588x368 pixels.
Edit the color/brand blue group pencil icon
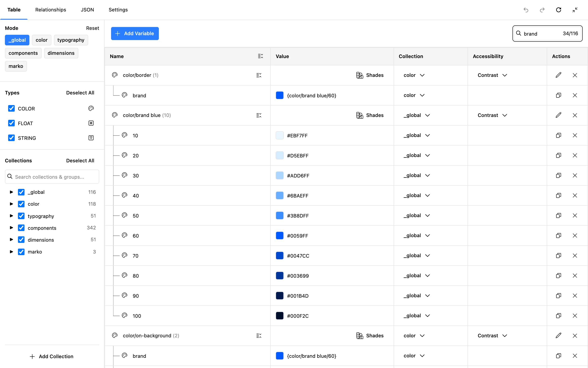click(558, 115)
